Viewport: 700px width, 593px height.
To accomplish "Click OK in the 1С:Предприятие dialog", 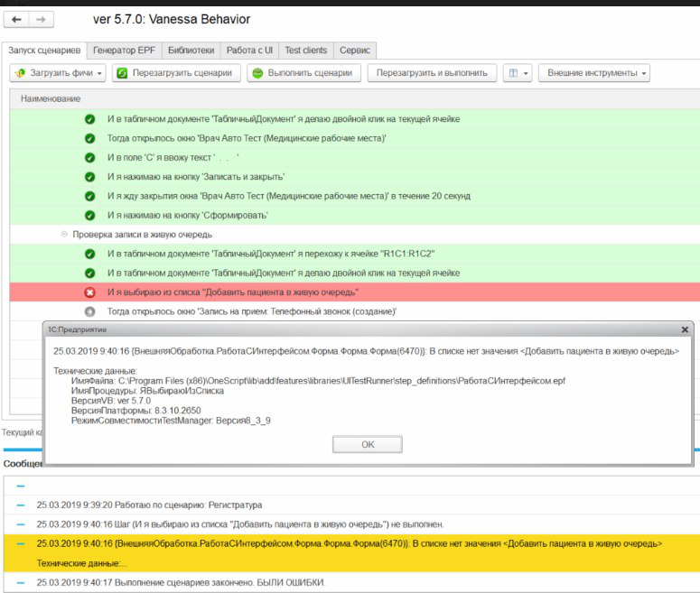I will click(x=368, y=444).
